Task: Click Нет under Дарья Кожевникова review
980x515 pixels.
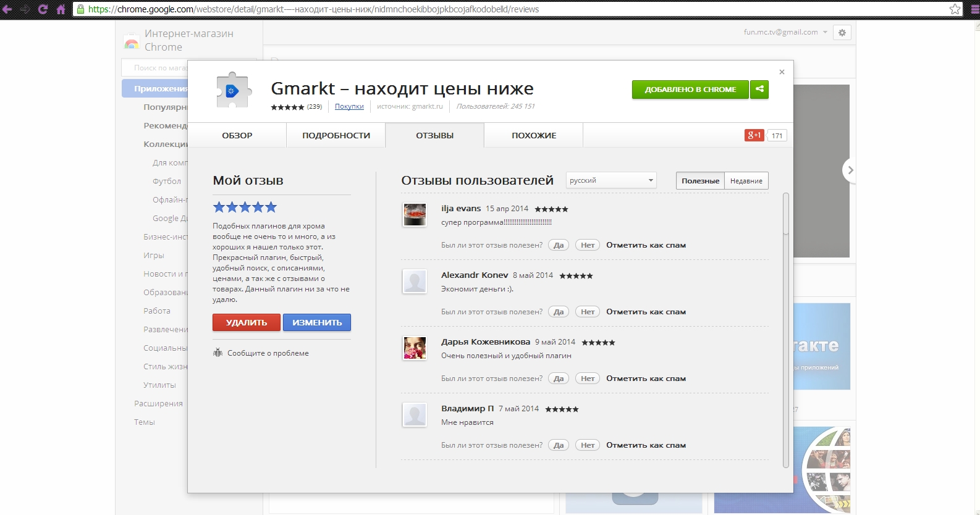Action: point(588,379)
